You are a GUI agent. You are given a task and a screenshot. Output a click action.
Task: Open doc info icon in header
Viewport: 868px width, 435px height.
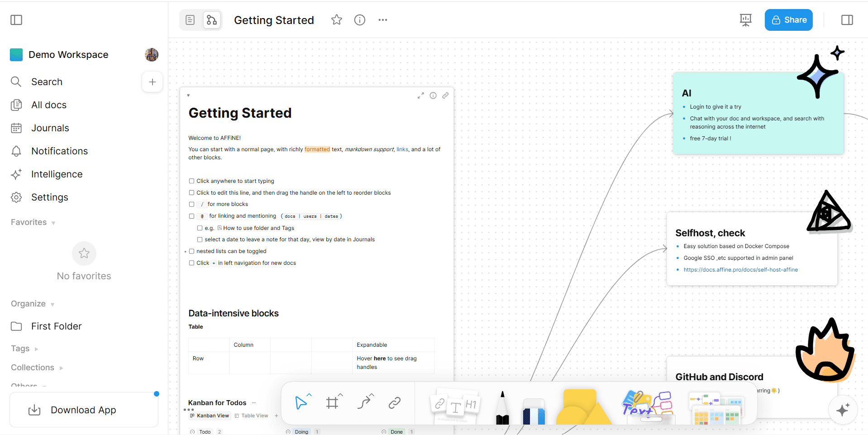360,20
